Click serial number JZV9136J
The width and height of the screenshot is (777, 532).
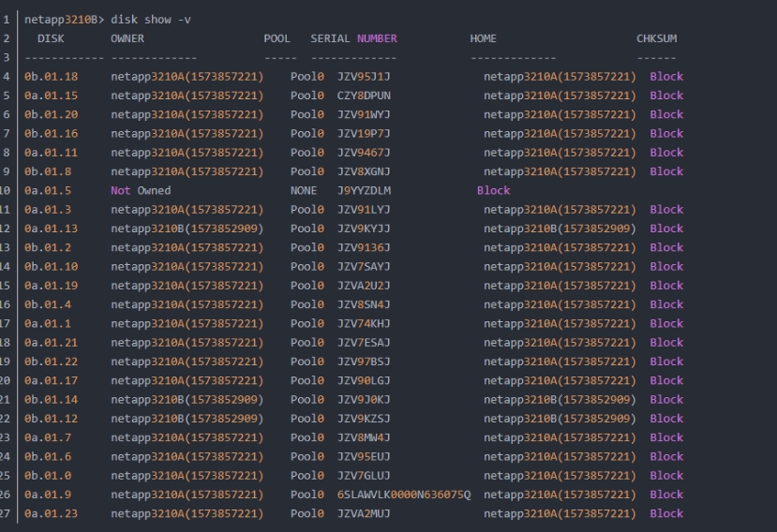[x=364, y=247]
